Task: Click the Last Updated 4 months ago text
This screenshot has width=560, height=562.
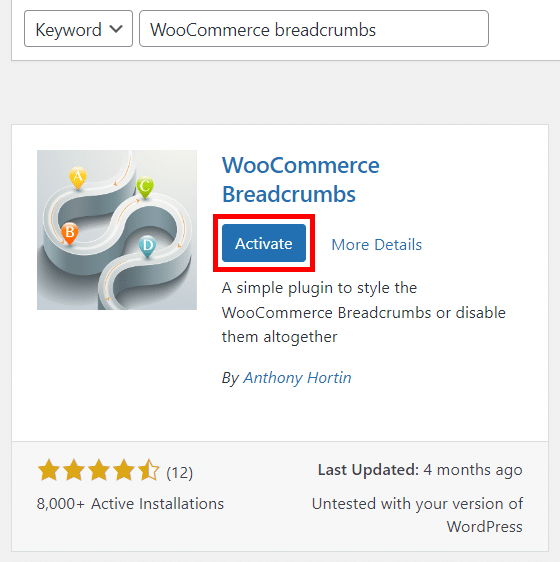Action: click(x=420, y=470)
